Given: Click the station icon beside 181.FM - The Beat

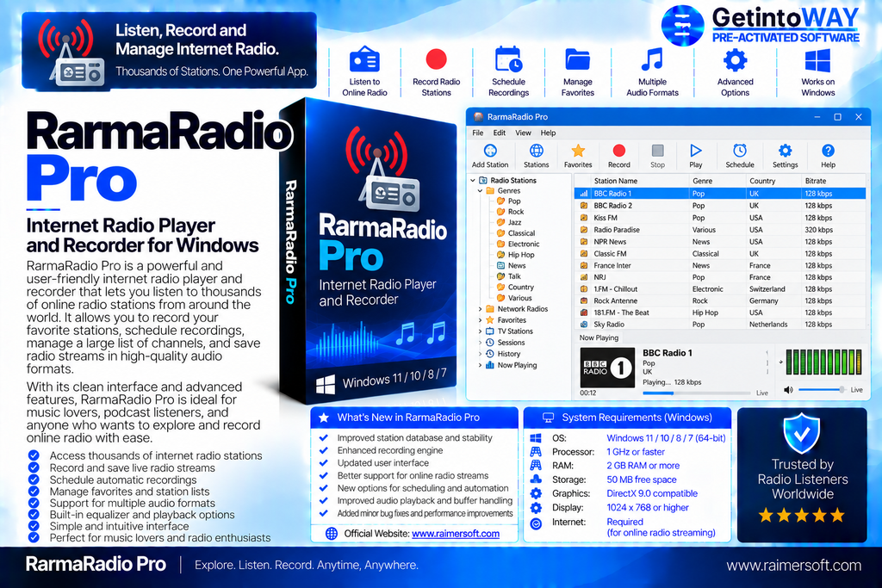Looking at the screenshot, I should tap(584, 313).
